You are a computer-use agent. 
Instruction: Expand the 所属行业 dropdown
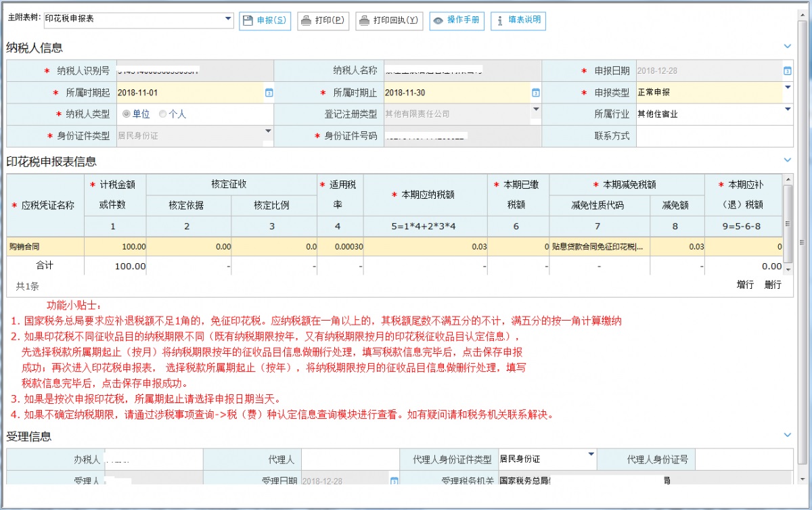788,109
